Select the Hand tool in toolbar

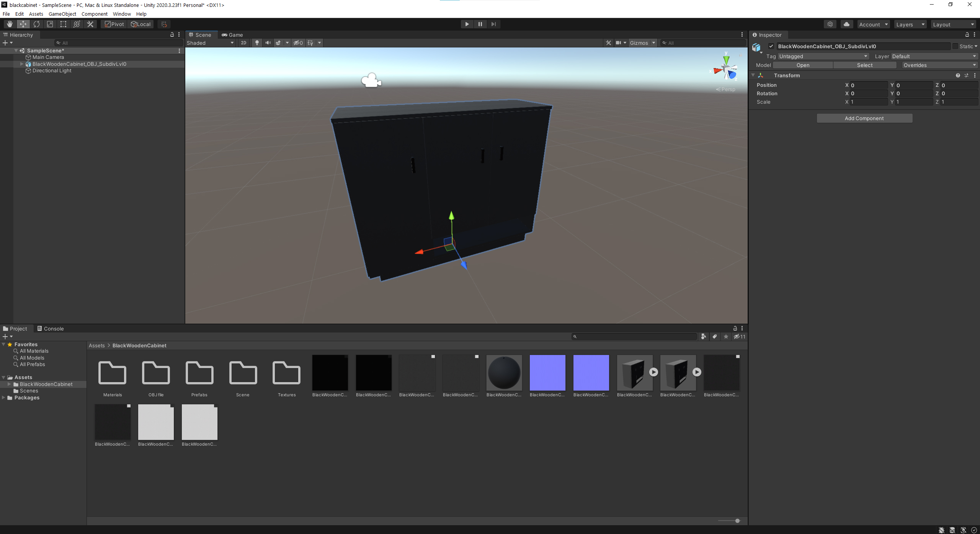click(x=10, y=24)
